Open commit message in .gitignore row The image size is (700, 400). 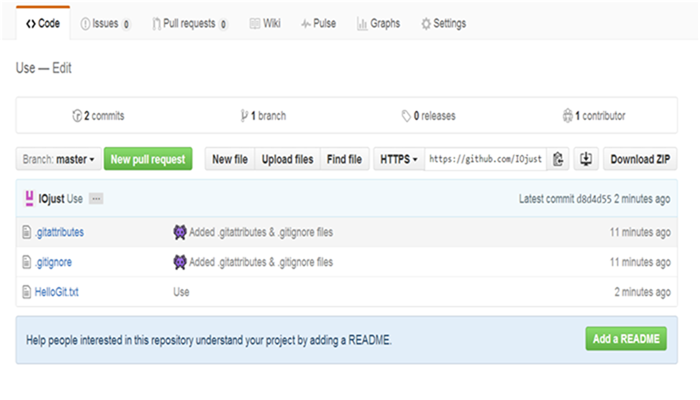coord(261,262)
